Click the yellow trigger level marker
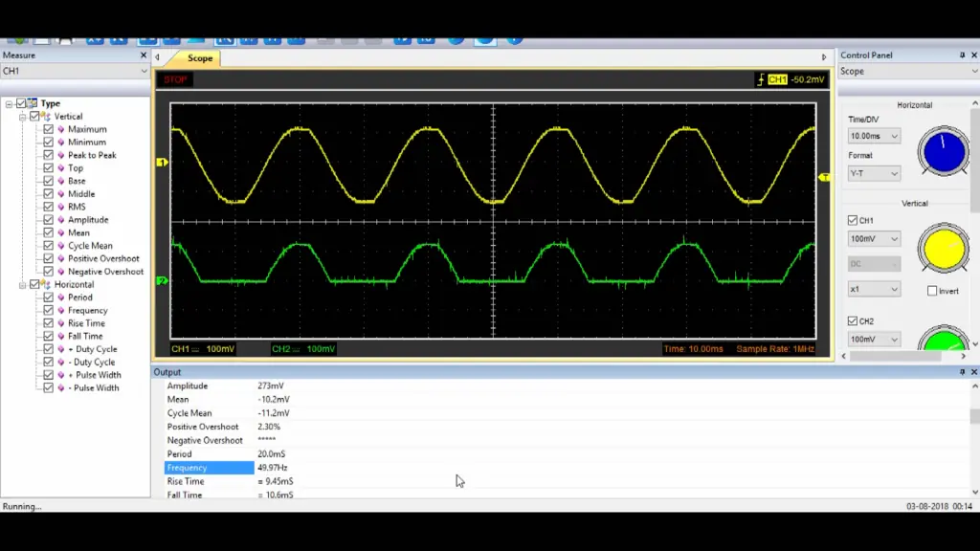 pos(824,178)
